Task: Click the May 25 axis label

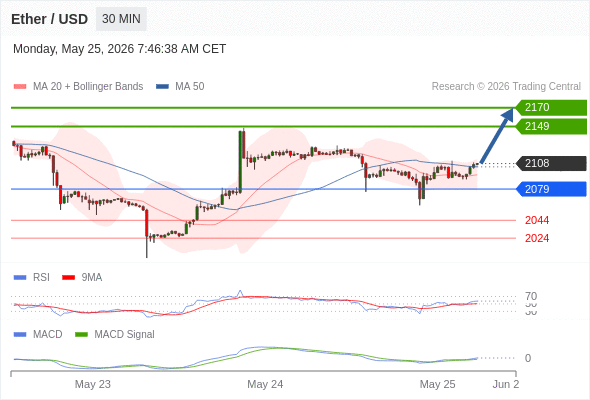Action: [437, 384]
